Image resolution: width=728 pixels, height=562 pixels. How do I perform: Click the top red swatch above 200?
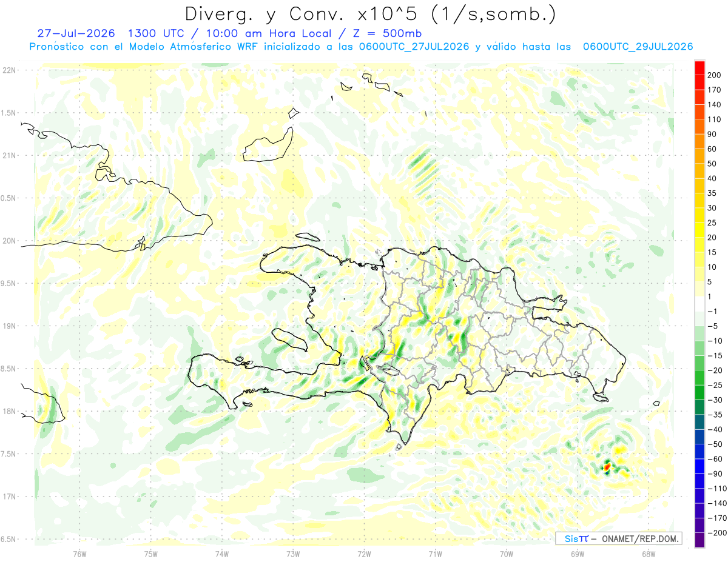click(x=699, y=67)
